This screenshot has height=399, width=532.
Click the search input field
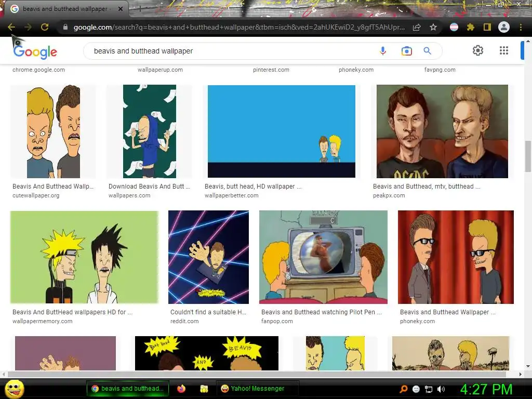click(x=231, y=51)
